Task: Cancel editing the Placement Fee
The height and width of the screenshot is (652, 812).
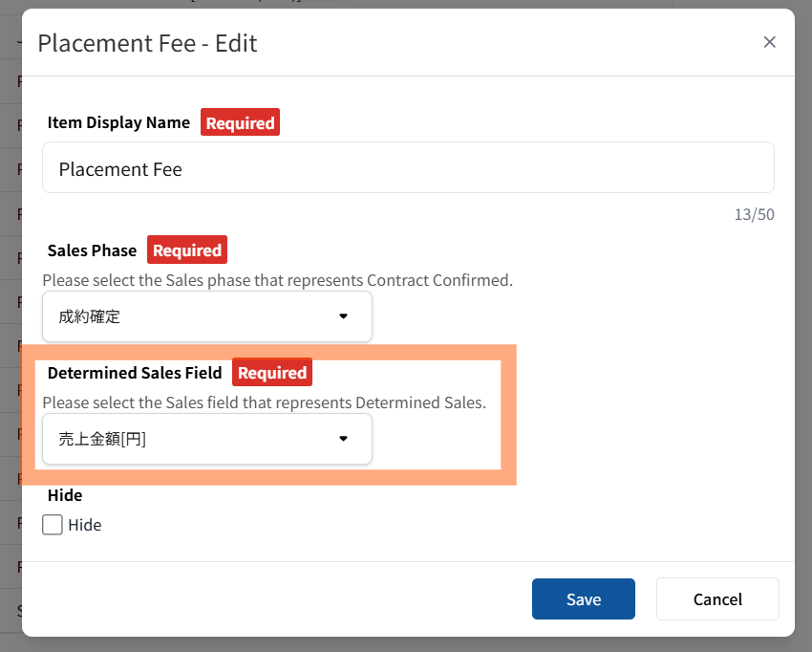Action: (716, 599)
